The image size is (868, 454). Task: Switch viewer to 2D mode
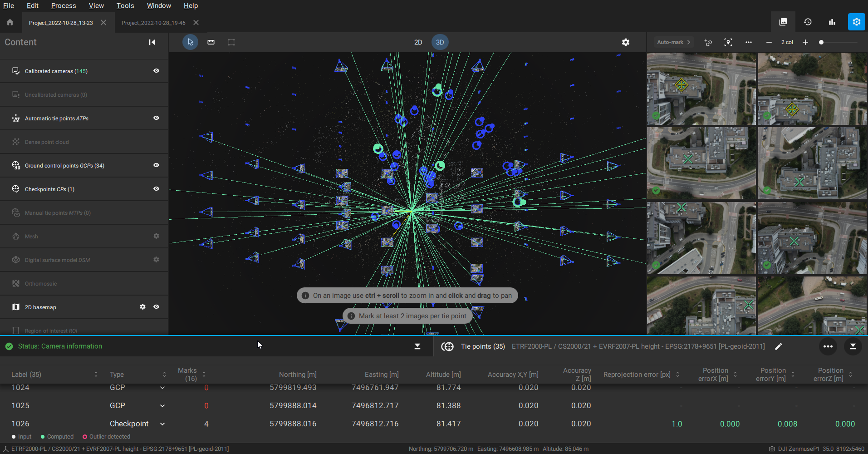coord(418,42)
